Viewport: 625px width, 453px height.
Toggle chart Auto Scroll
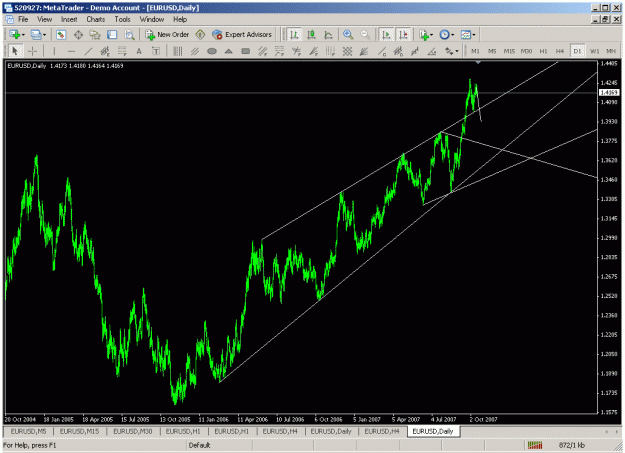click(386, 35)
